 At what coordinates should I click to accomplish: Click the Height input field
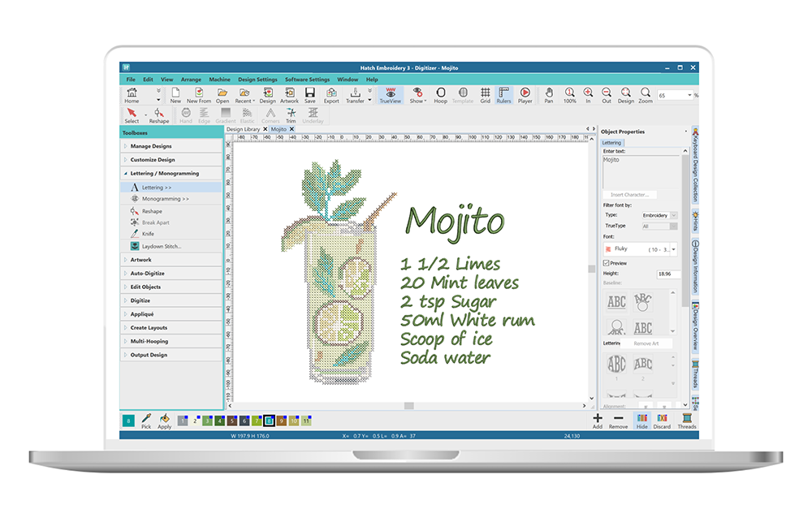click(x=667, y=274)
